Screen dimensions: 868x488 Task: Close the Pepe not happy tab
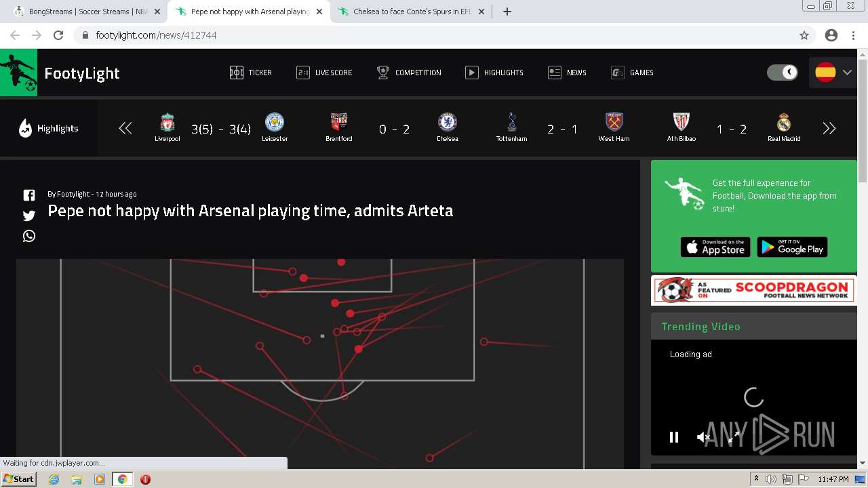[x=318, y=12]
